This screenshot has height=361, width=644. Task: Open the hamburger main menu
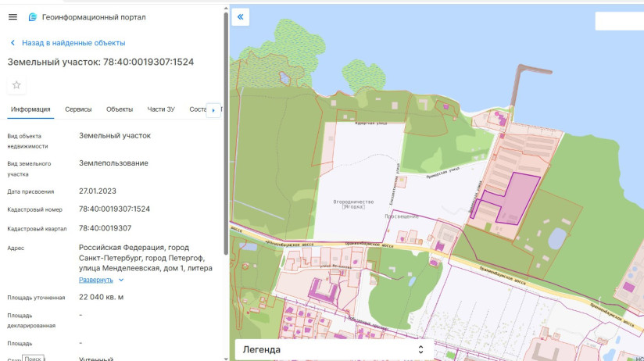point(13,16)
